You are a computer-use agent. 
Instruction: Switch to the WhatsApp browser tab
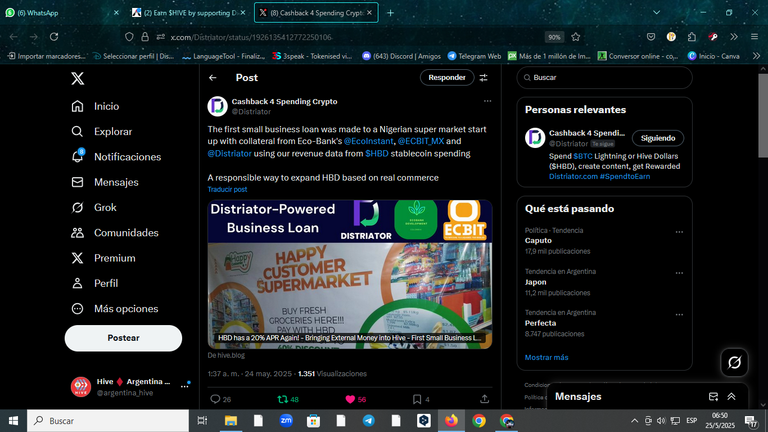click(x=62, y=13)
